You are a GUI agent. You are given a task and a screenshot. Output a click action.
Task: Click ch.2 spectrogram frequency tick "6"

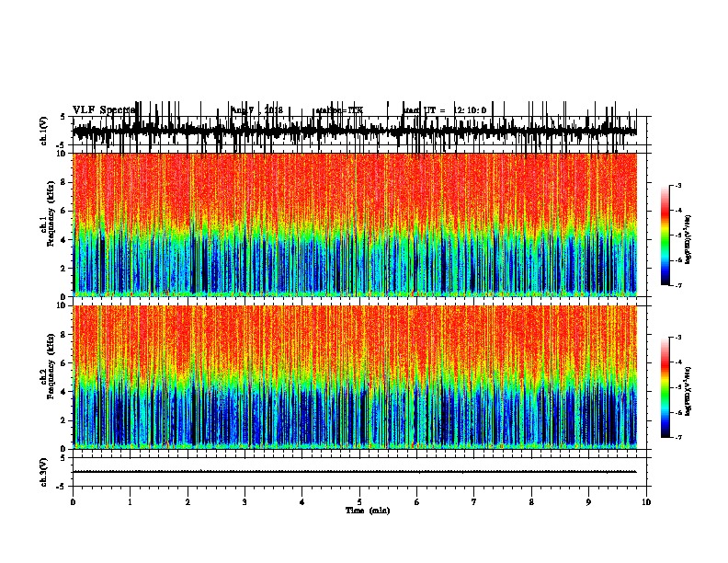coord(63,363)
